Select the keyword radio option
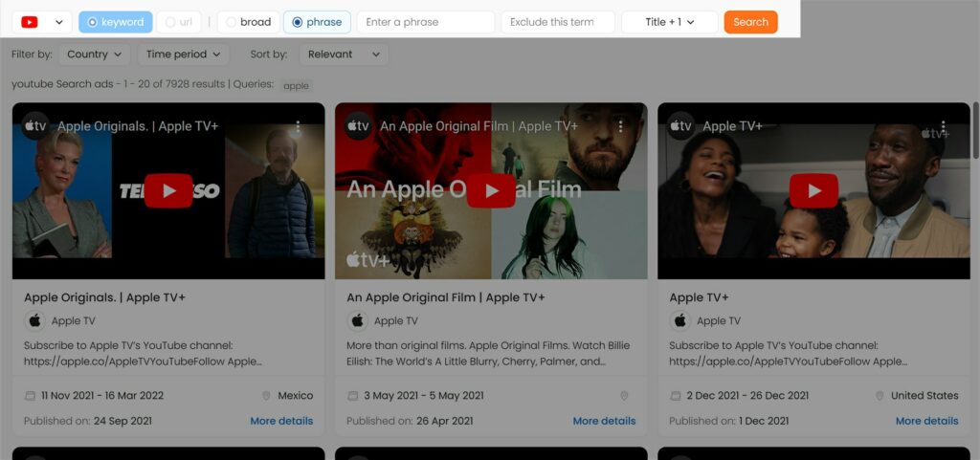This screenshot has width=980, height=460. click(x=116, y=22)
